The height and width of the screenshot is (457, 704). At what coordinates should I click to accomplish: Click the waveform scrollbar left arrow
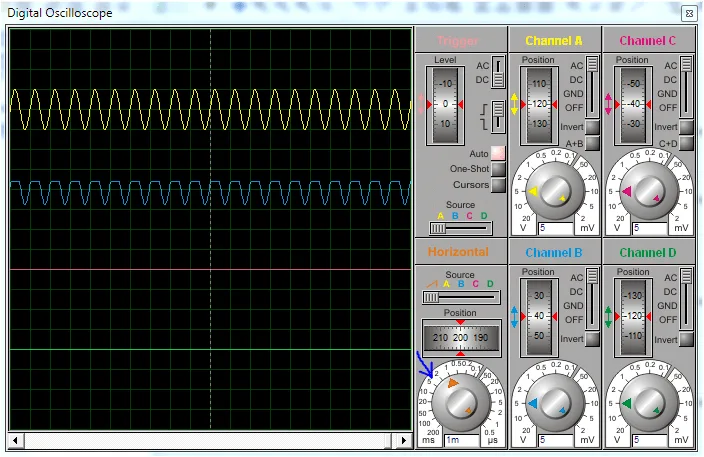[x=16, y=440]
